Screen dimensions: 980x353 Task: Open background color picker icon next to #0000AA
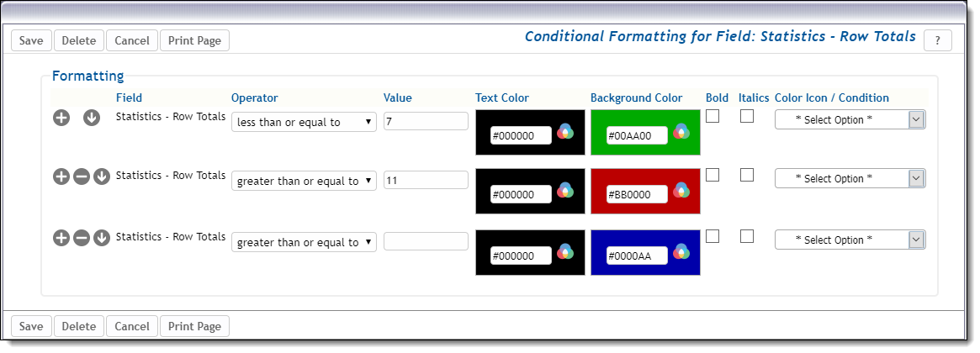pos(681,251)
